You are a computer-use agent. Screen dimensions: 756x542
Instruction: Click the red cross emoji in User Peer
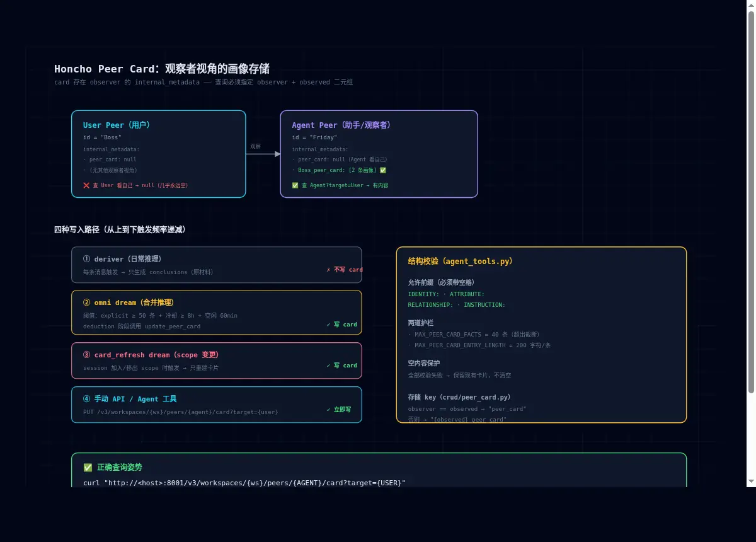[87, 185]
